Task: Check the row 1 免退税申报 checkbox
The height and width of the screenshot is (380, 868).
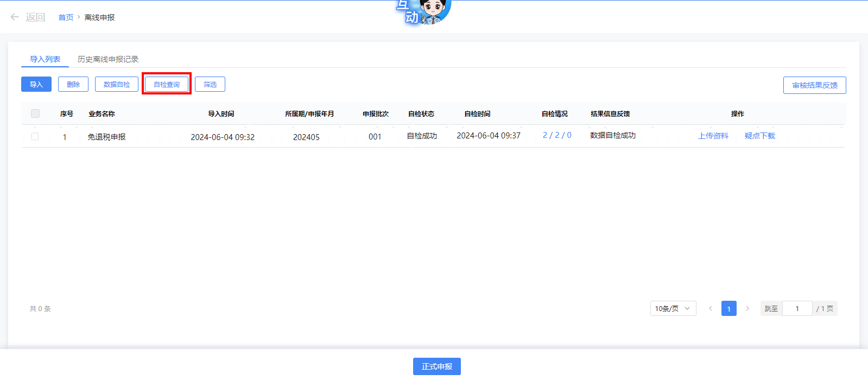Action: (x=35, y=136)
